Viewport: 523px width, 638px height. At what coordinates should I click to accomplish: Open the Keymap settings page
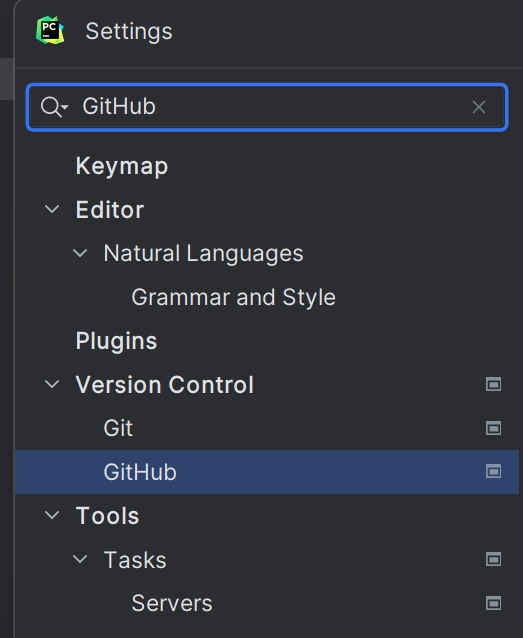pyautogui.click(x=122, y=166)
